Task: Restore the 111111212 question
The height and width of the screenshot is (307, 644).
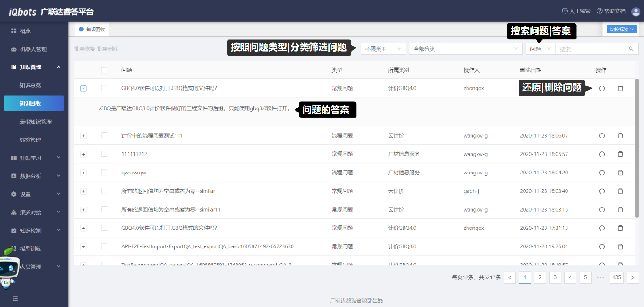Action: [x=602, y=154]
